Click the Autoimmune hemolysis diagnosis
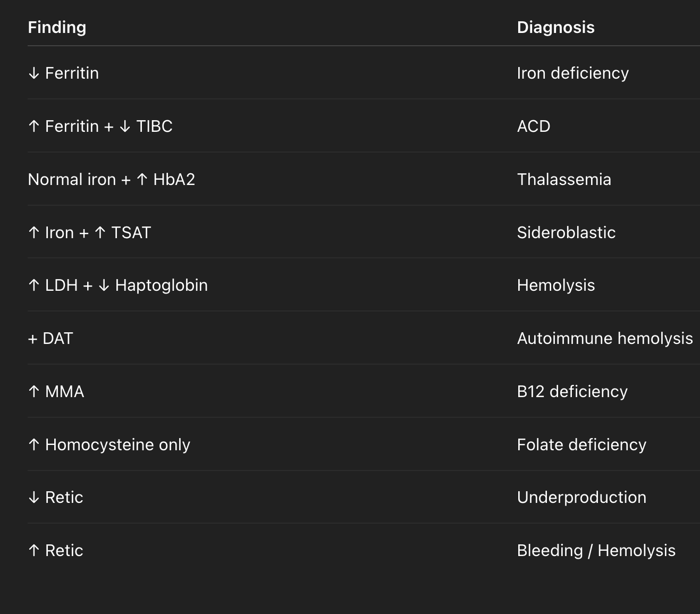Viewport: 700px width, 614px height. point(604,339)
